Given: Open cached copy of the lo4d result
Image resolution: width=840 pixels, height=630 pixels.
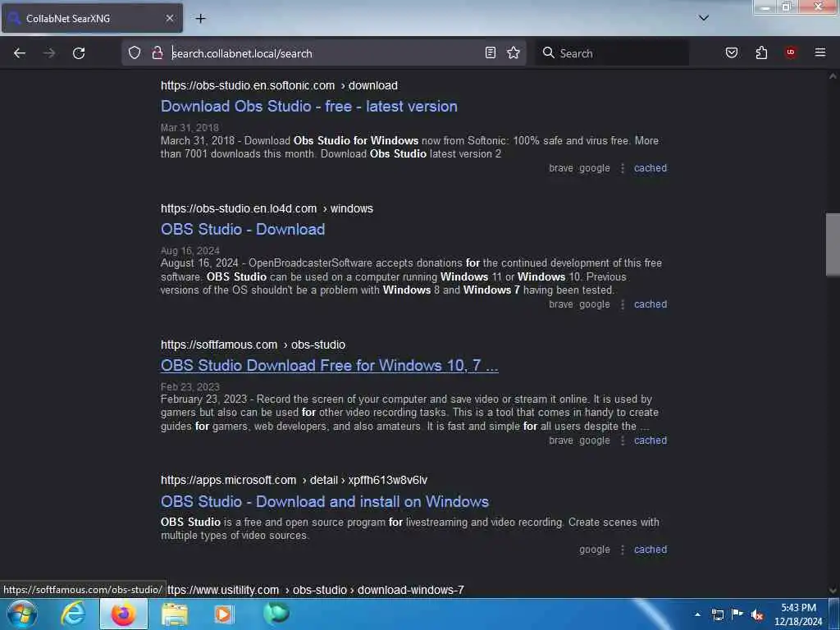Looking at the screenshot, I should click(x=651, y=304).
